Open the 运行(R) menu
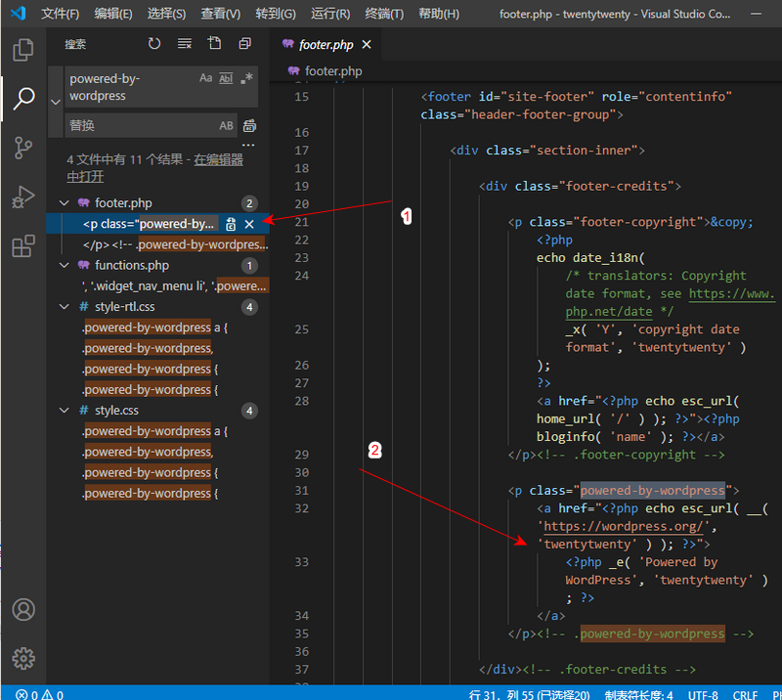Screen dimensions: 782x700 click(x=330, y=14)
